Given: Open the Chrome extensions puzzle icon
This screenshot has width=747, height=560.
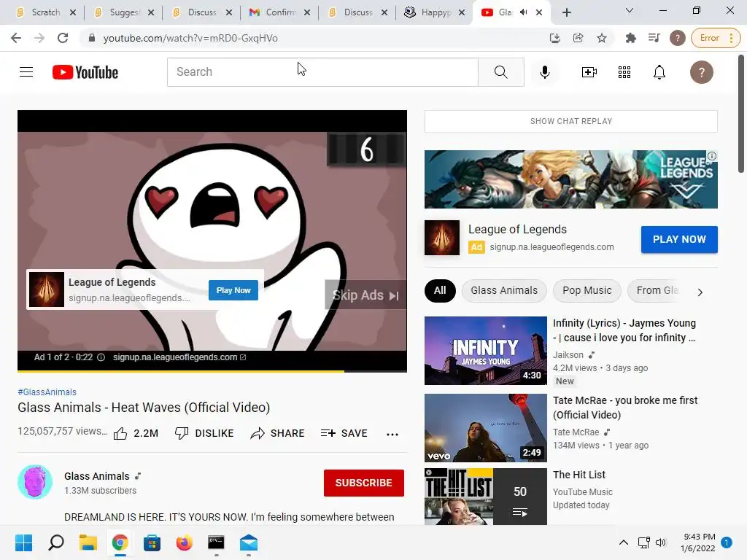Looking at the screenshot, I should tap(631, 38).
